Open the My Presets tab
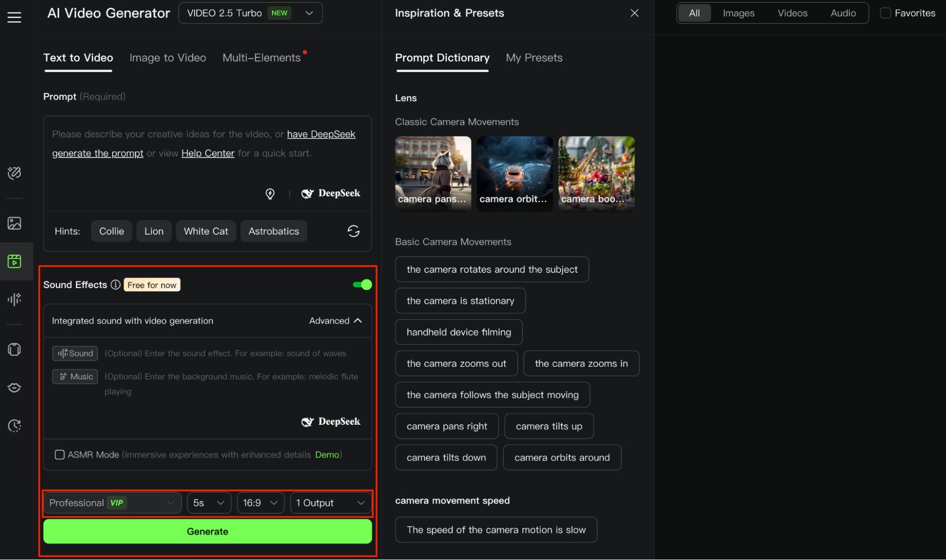 coord(534,58)
